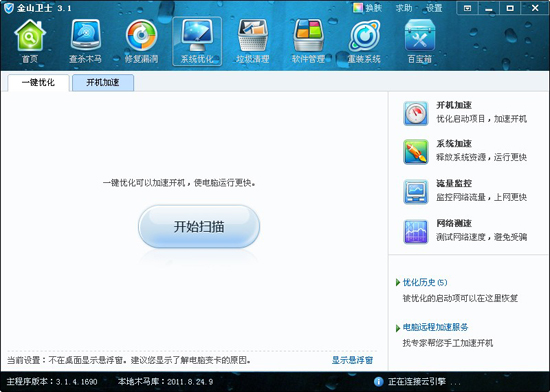550x392 pixels.
Task: Click the 显示悬浮窗 link
Action: [352, 360]
